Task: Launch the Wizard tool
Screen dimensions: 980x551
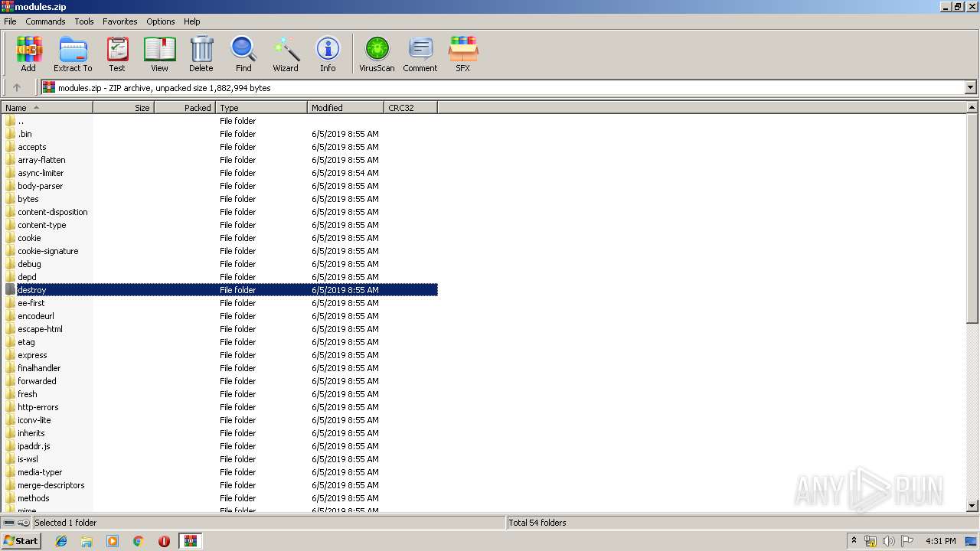Action: tap(286, 54)
